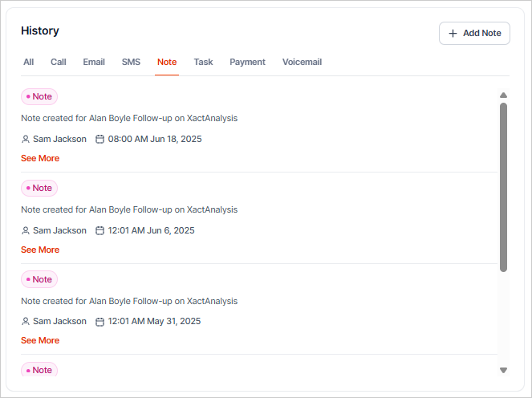Expand the Jun 6 note with See More
This screenshot has height=398, width=532.
click(40, 250)
